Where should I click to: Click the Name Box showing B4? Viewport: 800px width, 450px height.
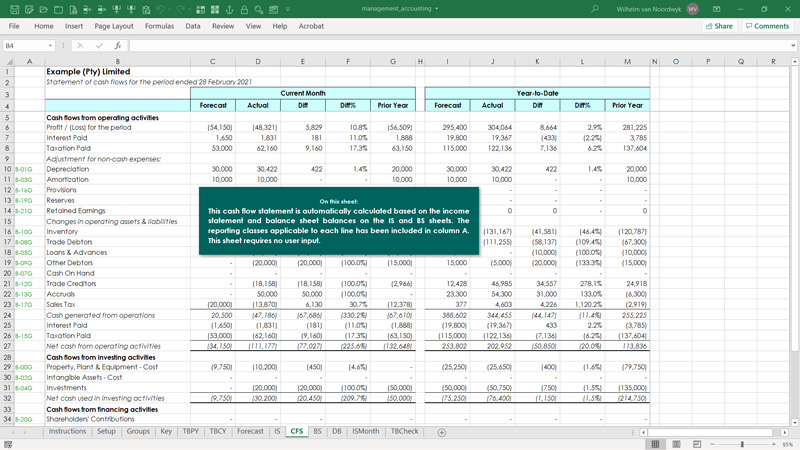tap(25, 45)
